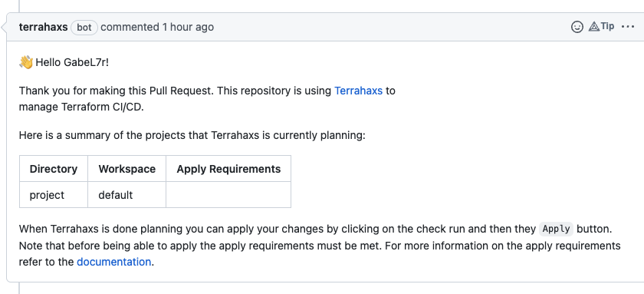
Task: Click the bot label badge
Action: pyautogui.click(x=84, y=28)
